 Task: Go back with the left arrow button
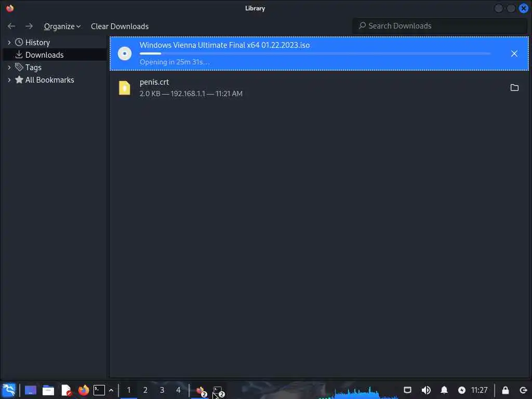coord(11,26)
